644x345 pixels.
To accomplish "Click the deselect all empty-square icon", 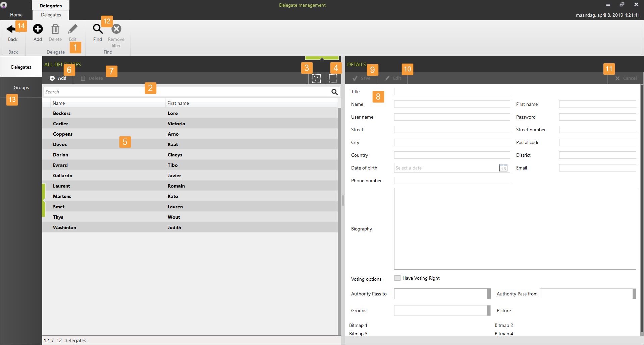I will pos(333,78).
